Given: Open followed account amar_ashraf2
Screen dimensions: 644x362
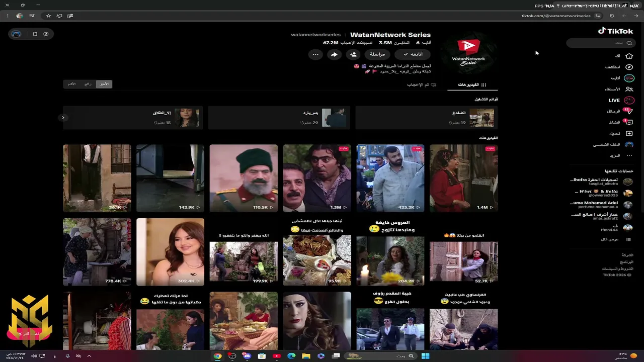Looking at the screenshot, I should click(601, 216).
